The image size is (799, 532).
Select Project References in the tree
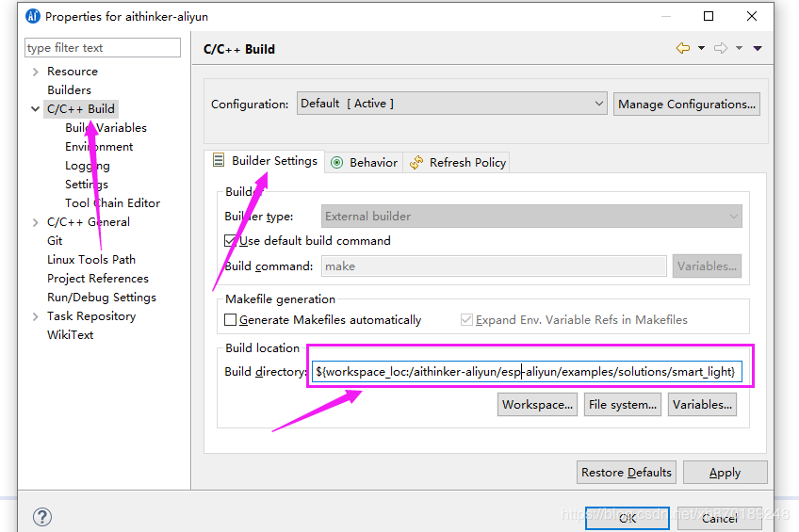[x=98, y=279]
